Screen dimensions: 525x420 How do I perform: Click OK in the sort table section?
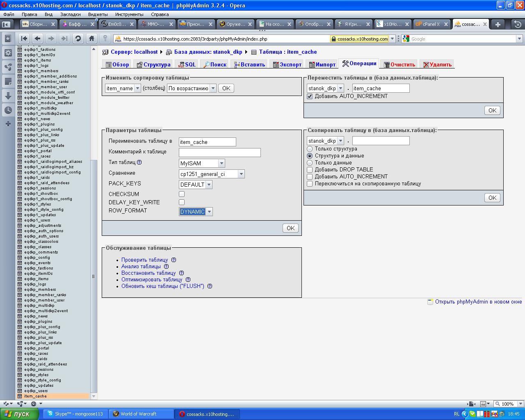(226, 88)
